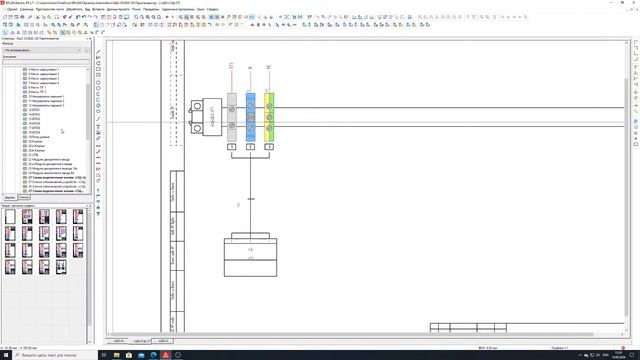Click the taskbar clock
The width and height of the screenshot is (640, 360).
618,355
